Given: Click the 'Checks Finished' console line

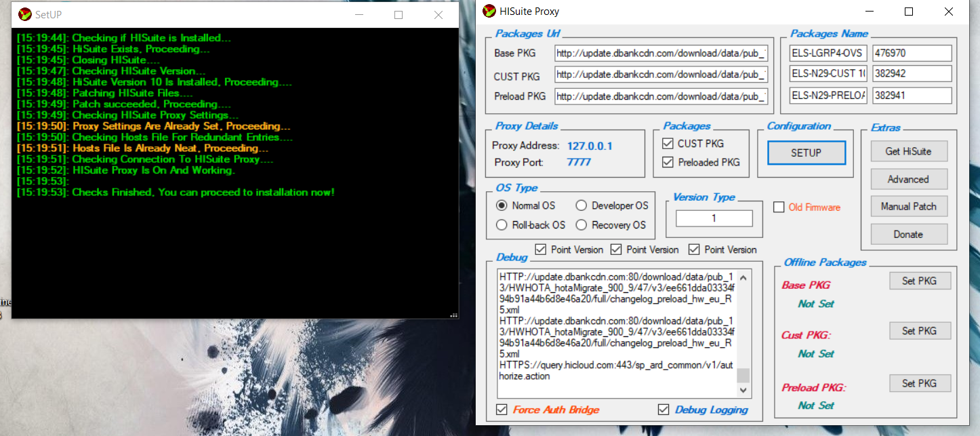Looking at the screenshot, I should coord(176,193).
